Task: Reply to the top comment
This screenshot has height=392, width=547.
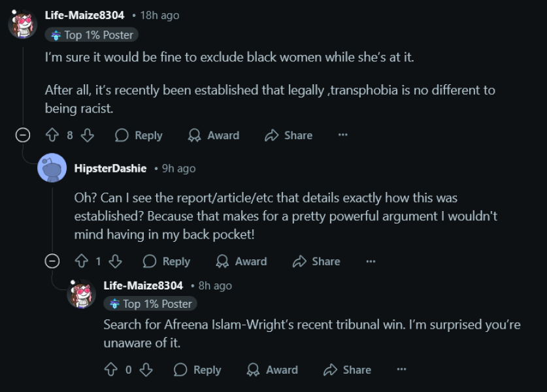Action: [x=139, y=135]
